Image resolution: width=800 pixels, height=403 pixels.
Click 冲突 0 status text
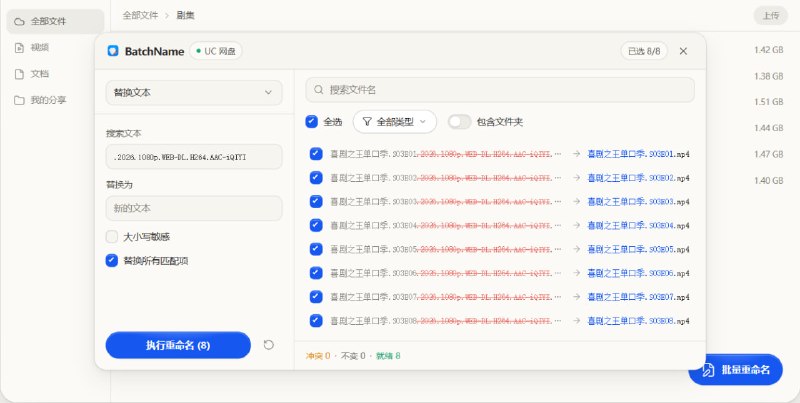pos(318,356)
